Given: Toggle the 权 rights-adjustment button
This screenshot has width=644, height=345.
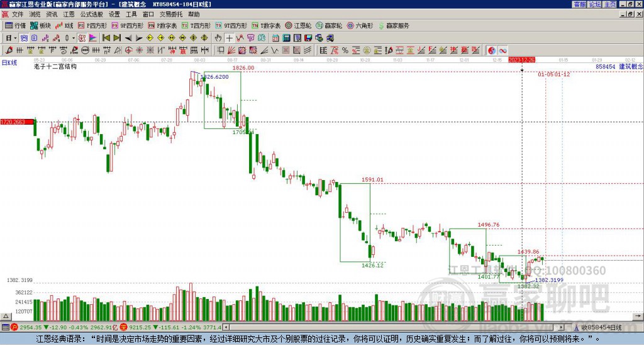Looking at the screenshot, I should pyautogui.click(x=82, y=38).
